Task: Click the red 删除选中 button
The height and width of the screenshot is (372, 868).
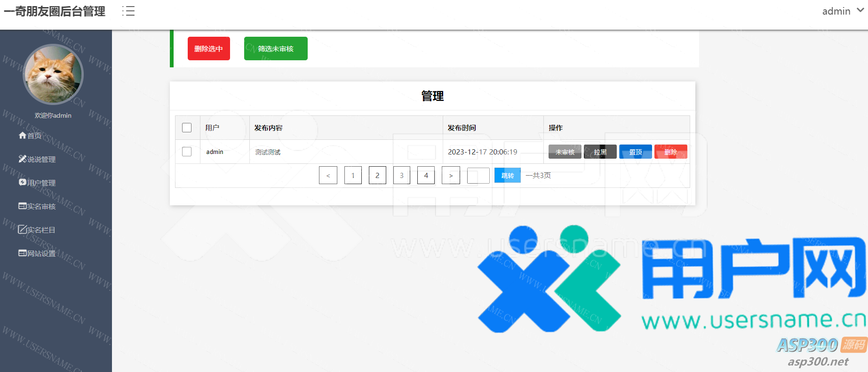Action: (209, 49)
